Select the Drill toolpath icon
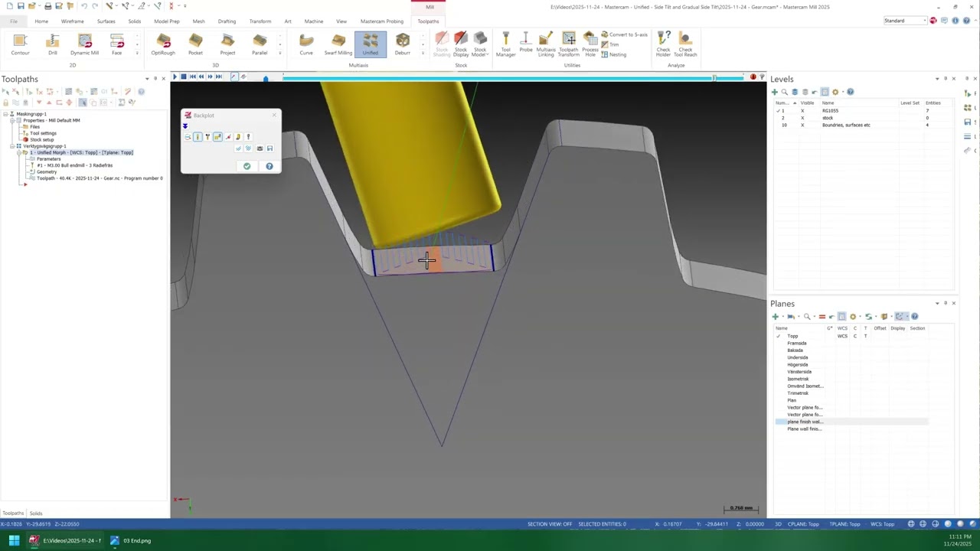980x551 pixels. pos(52,44)
